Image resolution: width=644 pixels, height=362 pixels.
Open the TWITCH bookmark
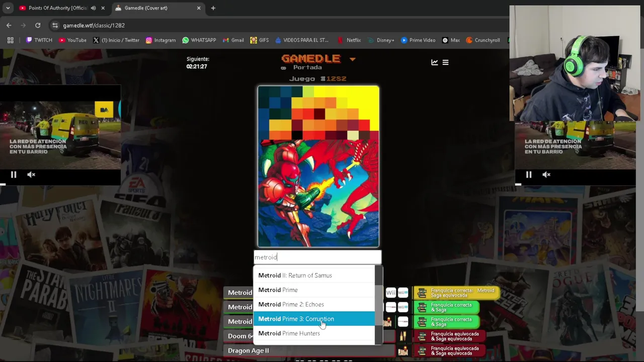click(x=39, y=40)
